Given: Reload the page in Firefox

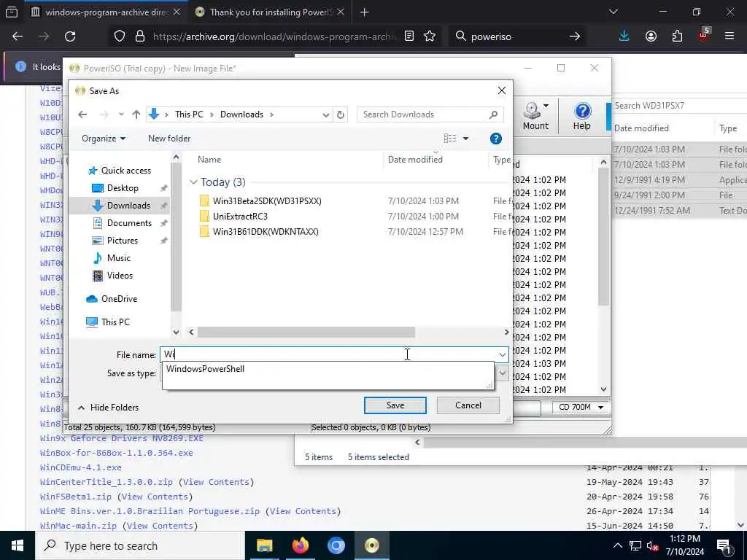Looking at the screenshot, I should (70, 36).
